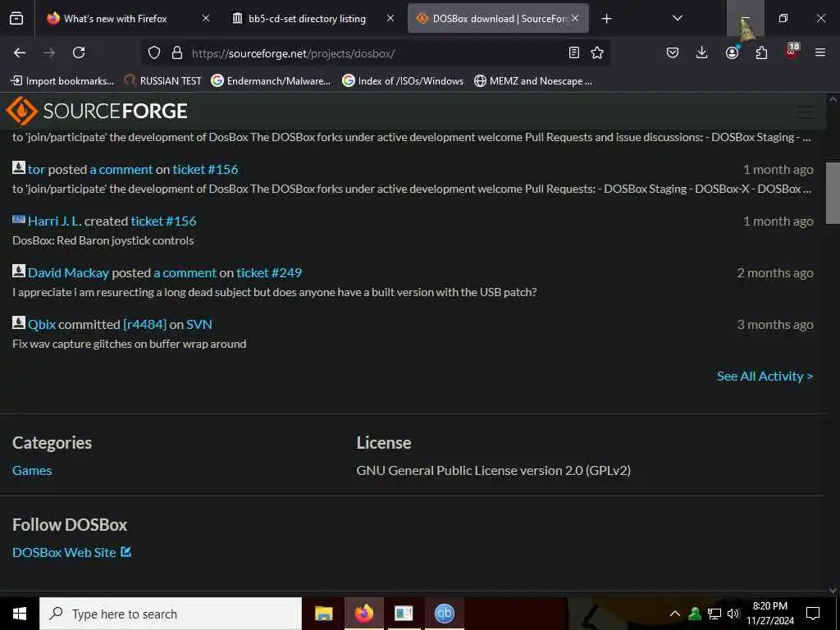840x630 pixels.
Task: Show hidden system tray icons
Action: coord(675,614)
